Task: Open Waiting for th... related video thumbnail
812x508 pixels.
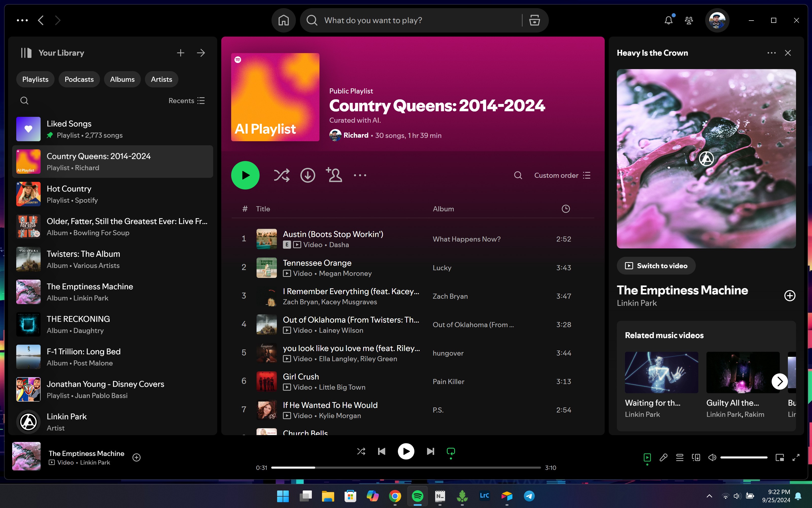Action: [661, 372]
